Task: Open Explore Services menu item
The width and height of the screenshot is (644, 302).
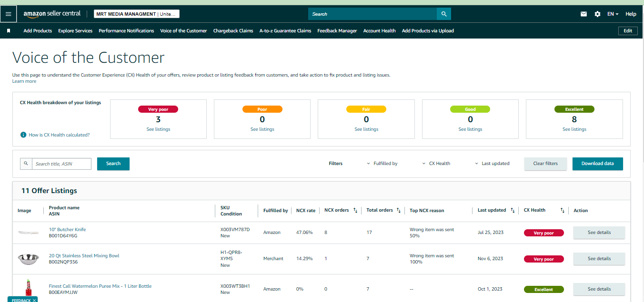Action: [x=75, y=31]
